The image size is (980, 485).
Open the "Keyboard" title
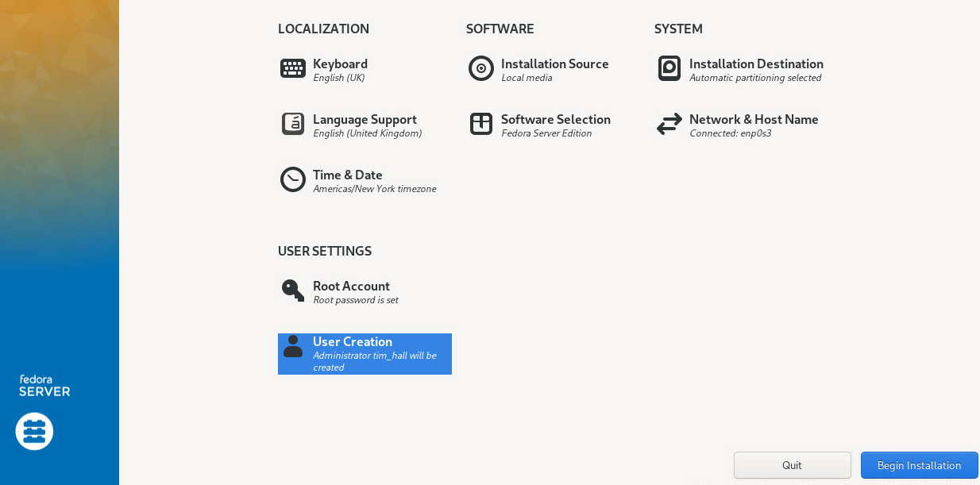[x=340, y=64]
